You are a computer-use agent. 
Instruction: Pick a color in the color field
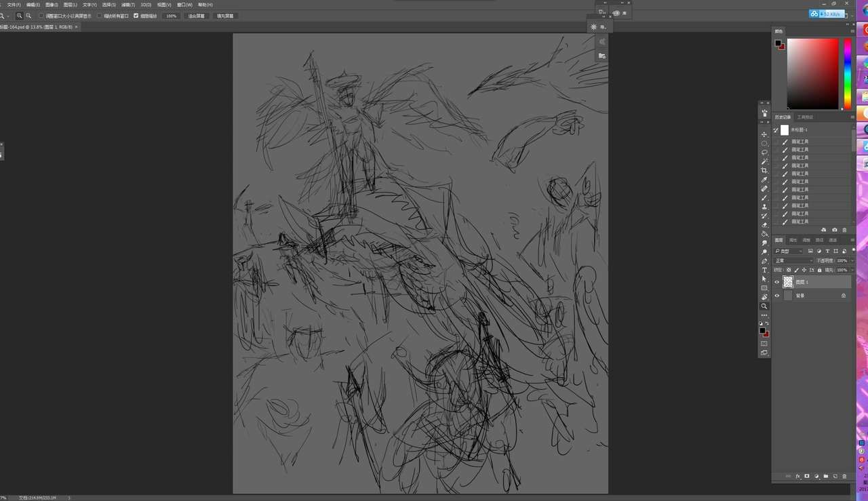tap(812, 74)
